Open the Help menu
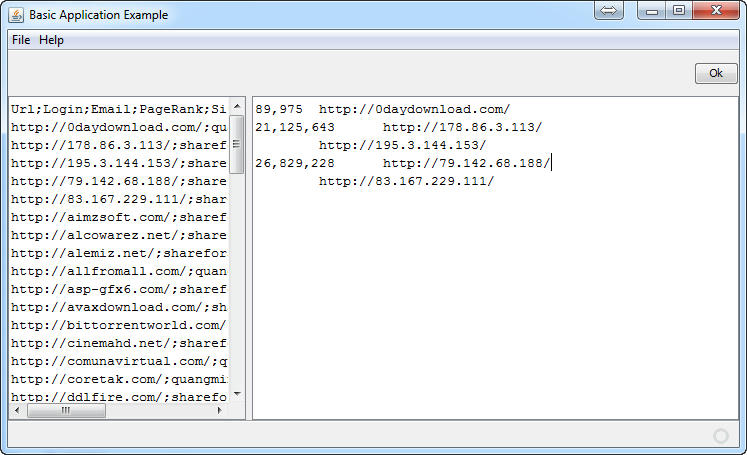747x455 pixels. coord(51,40)
